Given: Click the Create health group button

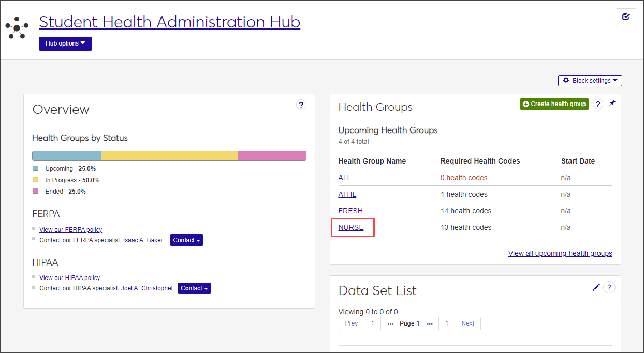Looking at the screenshot, I should pos(554,104).
